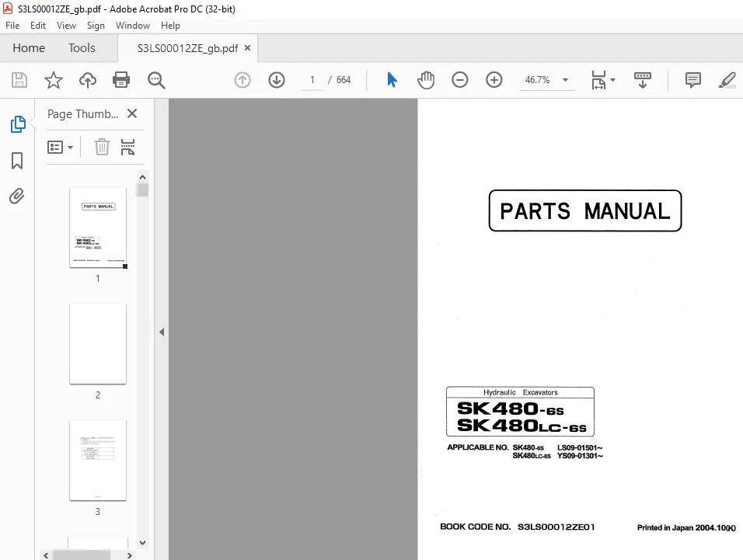Click serial number LS09-01501~ text
Viewport: 743px width, 560px height.
point(580,447)
